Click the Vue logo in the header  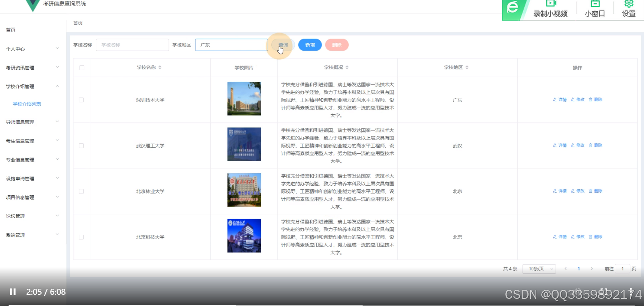[x=33, y=5]
